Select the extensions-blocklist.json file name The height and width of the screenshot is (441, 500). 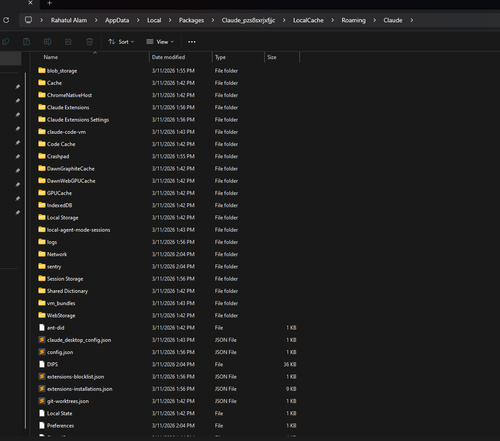pyautogui.click(x=76, y=377)
